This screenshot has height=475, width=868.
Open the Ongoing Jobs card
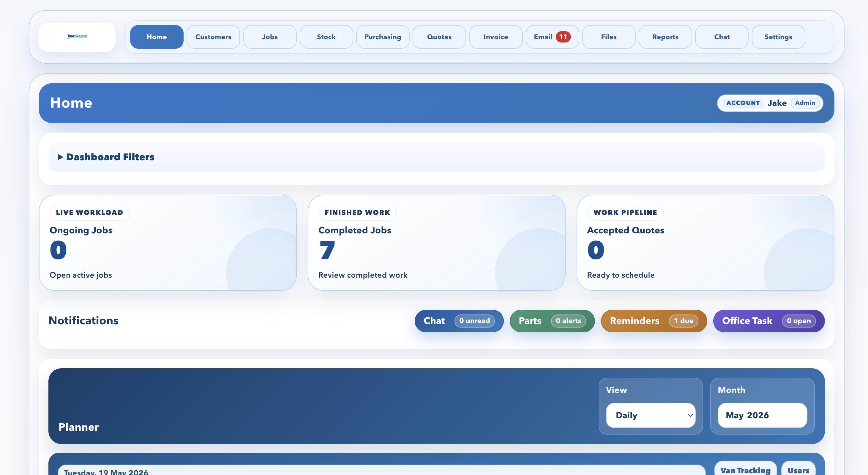click(168, 243)
